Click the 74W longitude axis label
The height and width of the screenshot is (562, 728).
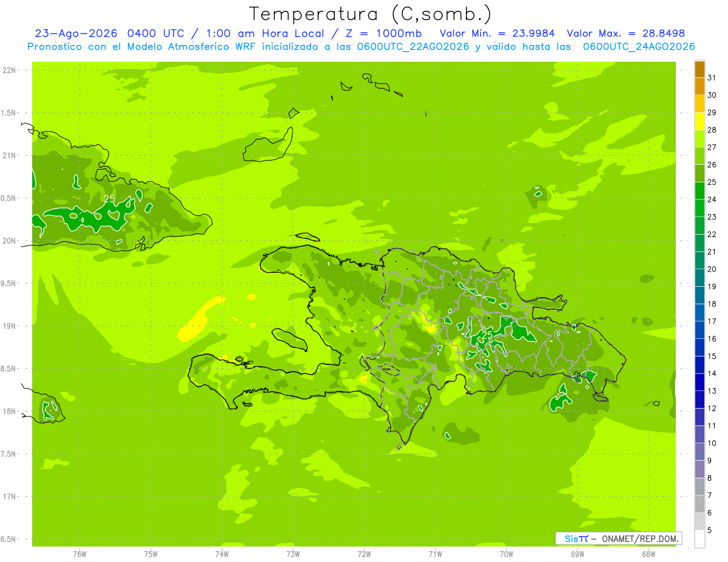coord(222,554)
